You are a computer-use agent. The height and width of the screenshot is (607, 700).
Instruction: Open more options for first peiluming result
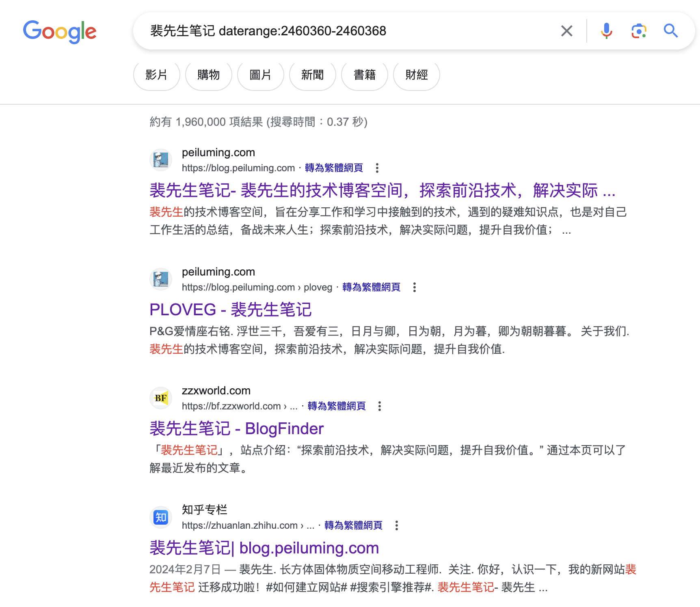tap(377, 168)
